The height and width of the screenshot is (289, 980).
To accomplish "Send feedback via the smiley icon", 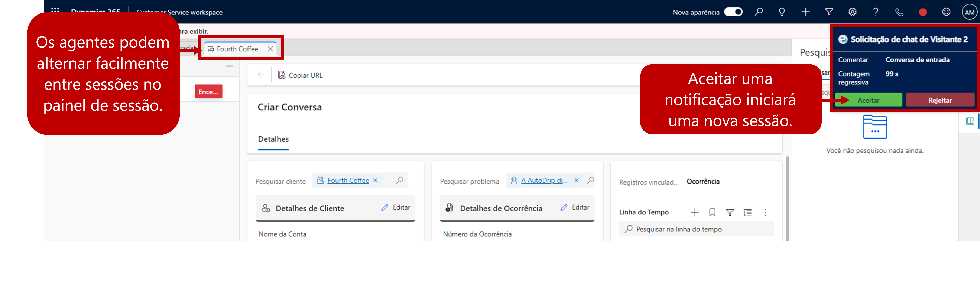I will click(x=946, y=12).
